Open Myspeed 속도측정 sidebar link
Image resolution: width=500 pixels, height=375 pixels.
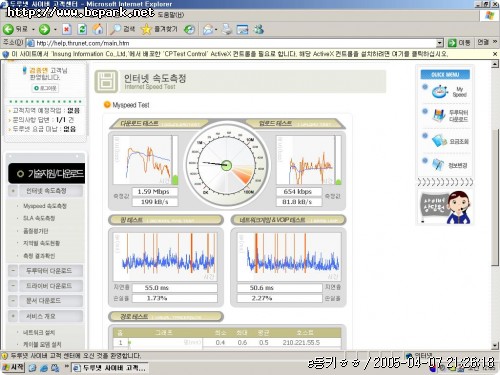tap(45, 206)
